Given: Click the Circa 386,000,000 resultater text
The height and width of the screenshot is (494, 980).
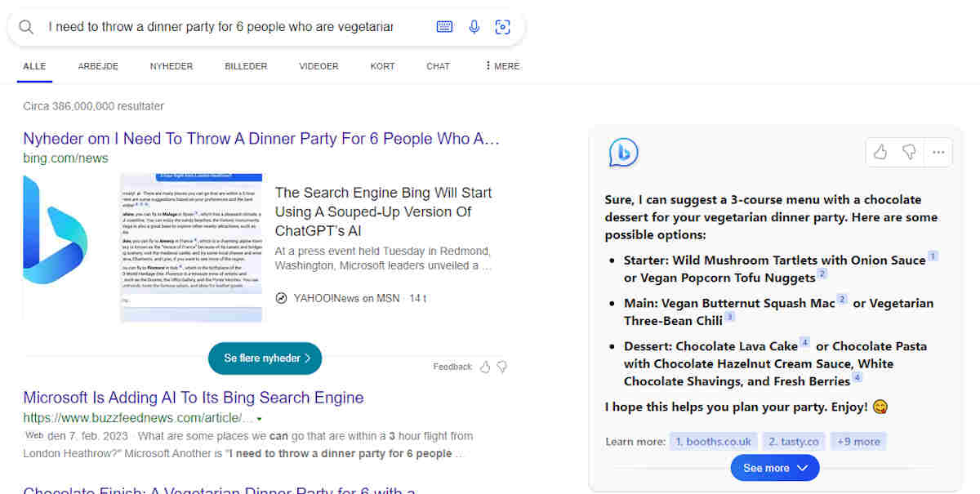Looking at the screenshot, I should [93, 106].
